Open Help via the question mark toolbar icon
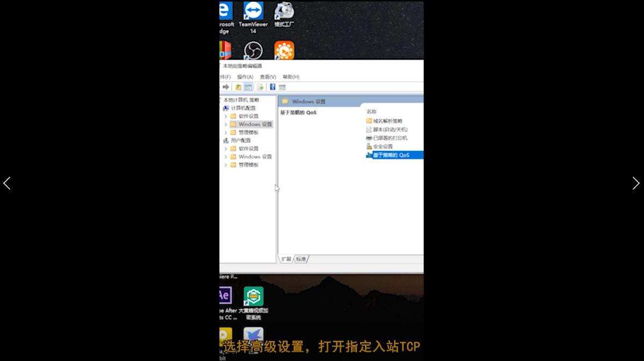The width and height of the screenshot is (644, 361). (273, 86)
